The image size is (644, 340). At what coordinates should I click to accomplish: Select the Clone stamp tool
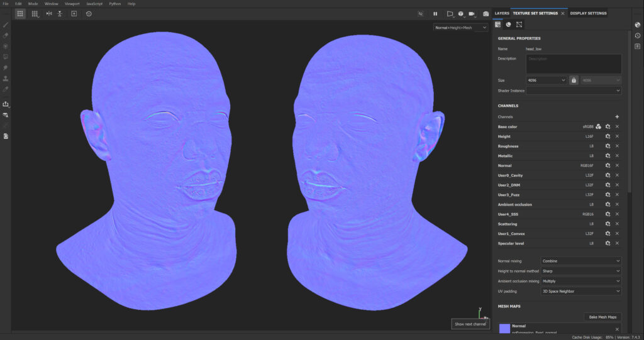[x=6, y=78]
